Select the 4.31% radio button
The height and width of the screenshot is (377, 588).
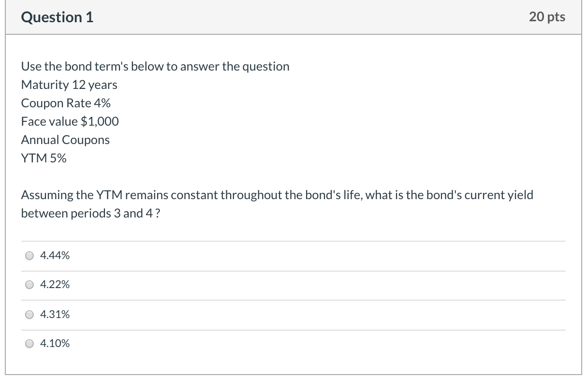[29, 315]
